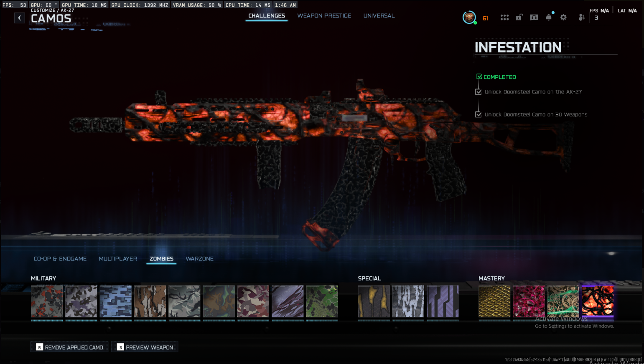Select the gold scale Mastery camo
Viewport: 644px width, 364px height.
(x=494, y=301)
